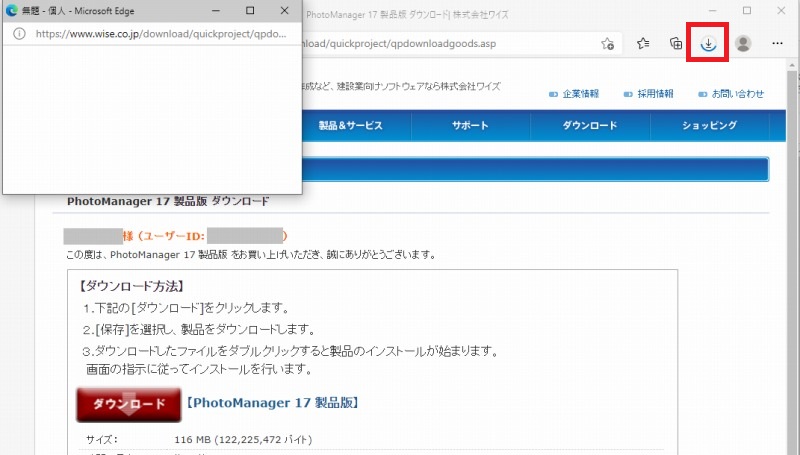Minimize the main Edge window
Viewport: 800px width, 455px height.
713,10
